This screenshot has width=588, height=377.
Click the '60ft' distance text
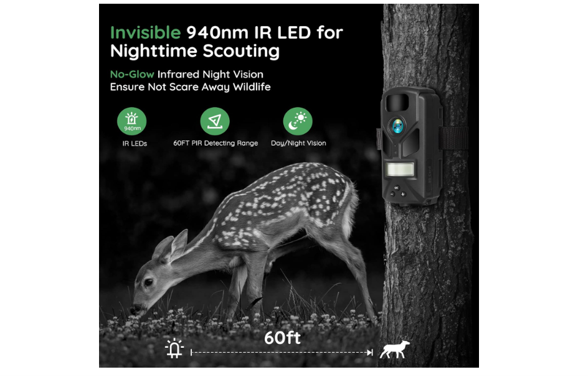point(282,338)
